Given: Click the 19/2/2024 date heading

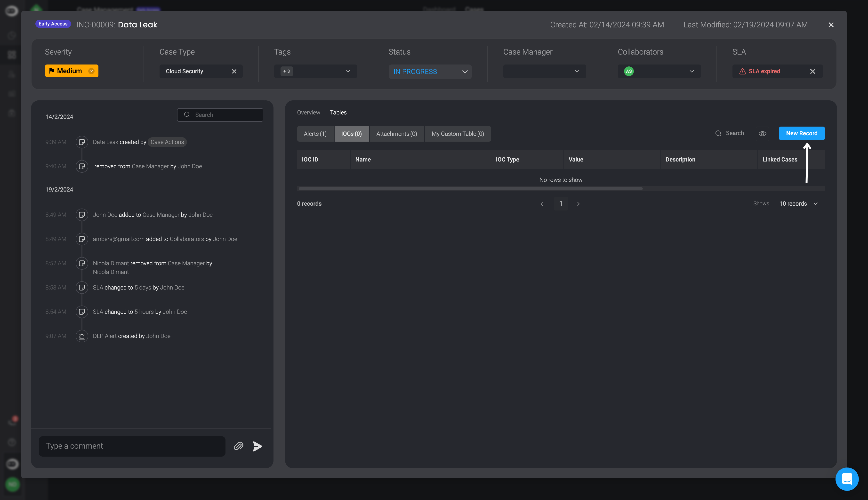Looking at the screenshot, I should 59,190.
